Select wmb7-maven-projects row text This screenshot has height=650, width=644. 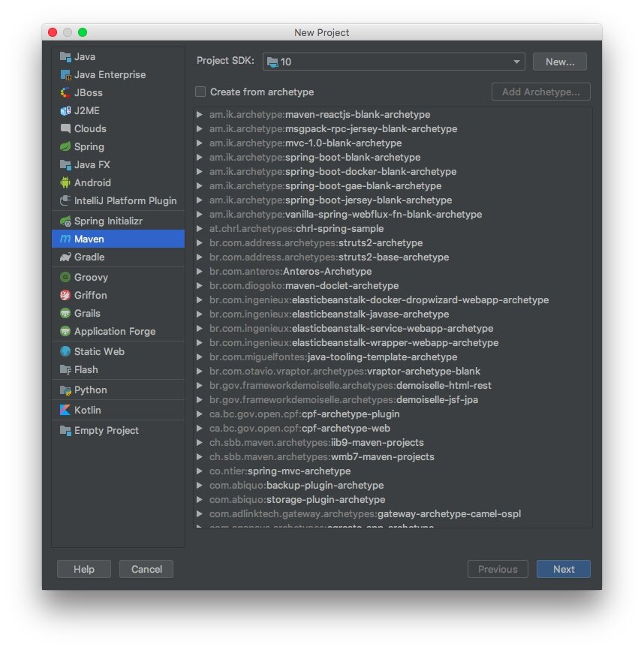pyautogui.click(x=321, y=457)
